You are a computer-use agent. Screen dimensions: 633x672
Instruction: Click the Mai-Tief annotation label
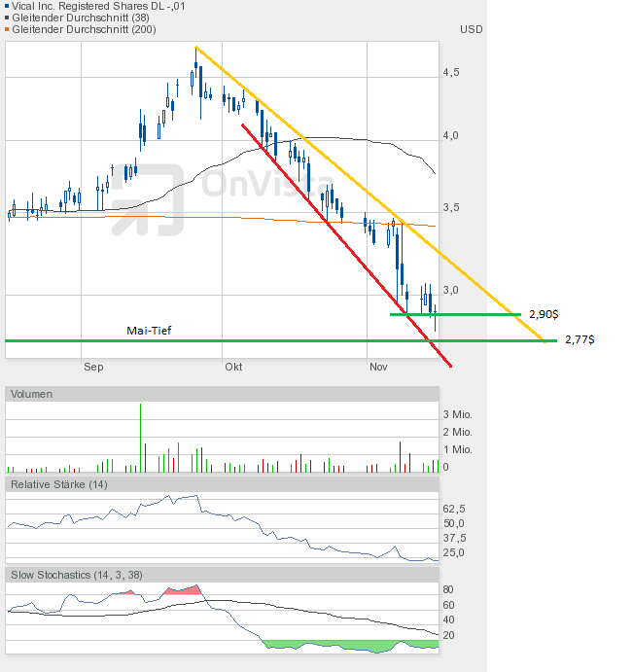click(x=150, y=331)
